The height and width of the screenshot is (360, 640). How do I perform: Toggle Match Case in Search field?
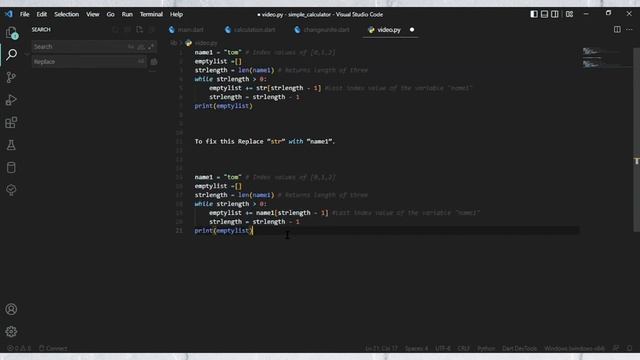(x=131, y=47)
